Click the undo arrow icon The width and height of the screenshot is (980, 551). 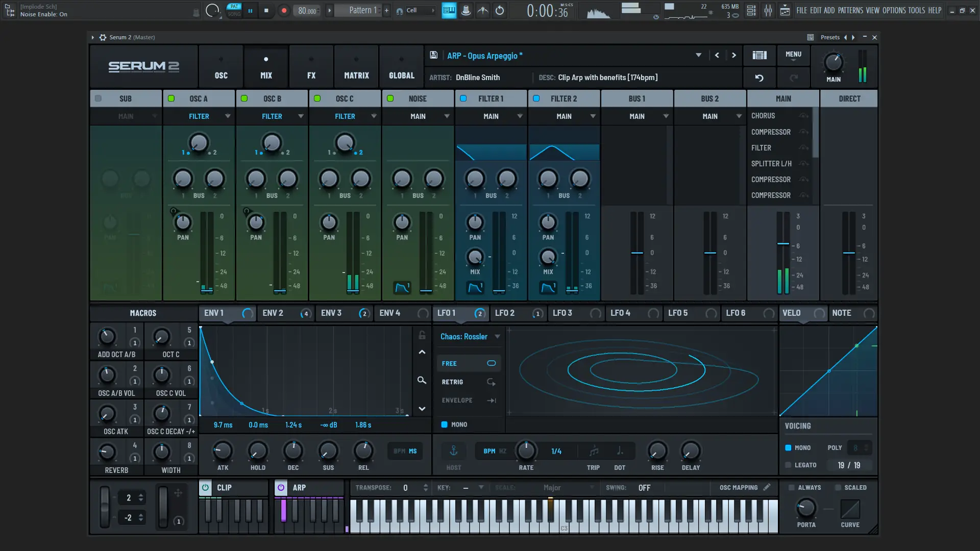click(x=759, y=78)
